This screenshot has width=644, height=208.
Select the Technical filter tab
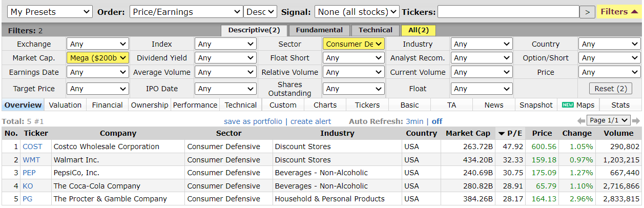coord(376,30)
